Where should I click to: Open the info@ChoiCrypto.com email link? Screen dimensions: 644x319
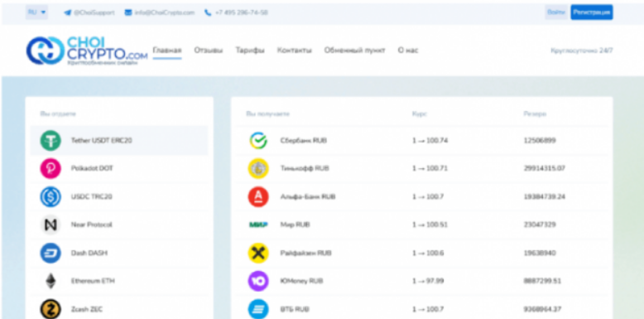[x=164, y=12]
